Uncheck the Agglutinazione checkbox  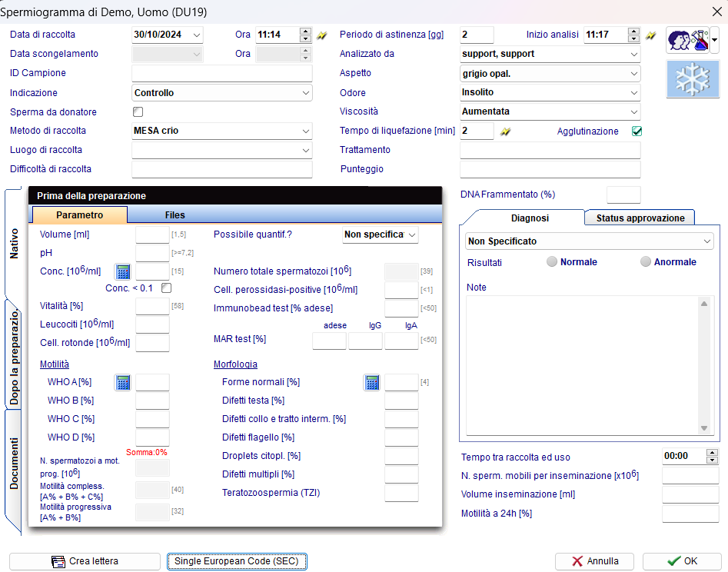637,131
